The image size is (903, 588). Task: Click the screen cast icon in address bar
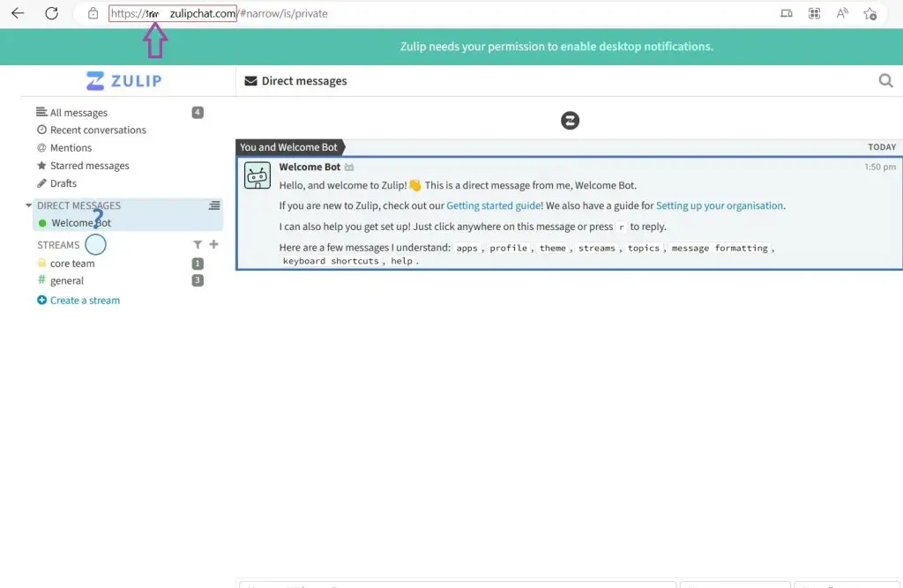(786, 13)
